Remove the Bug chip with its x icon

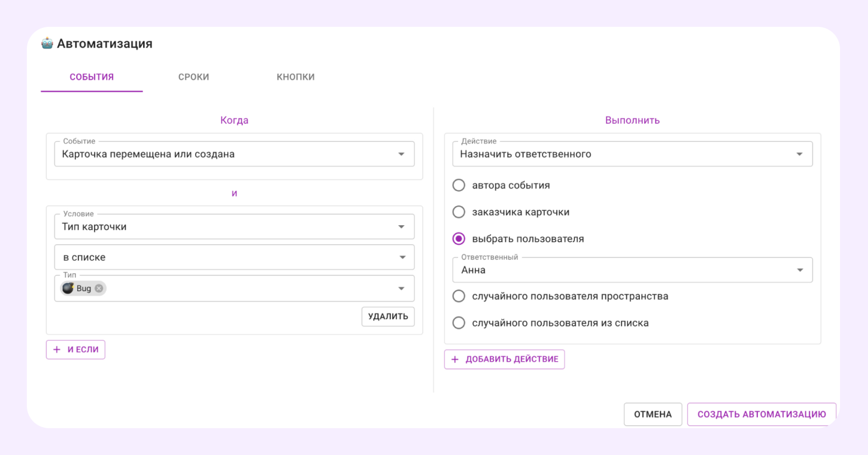tap(99, 288)
